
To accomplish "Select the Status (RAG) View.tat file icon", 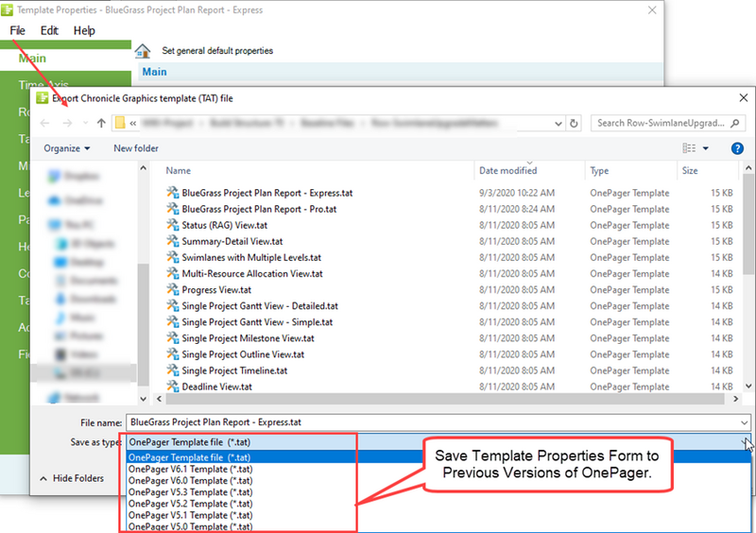I will [x=173, y=225].
